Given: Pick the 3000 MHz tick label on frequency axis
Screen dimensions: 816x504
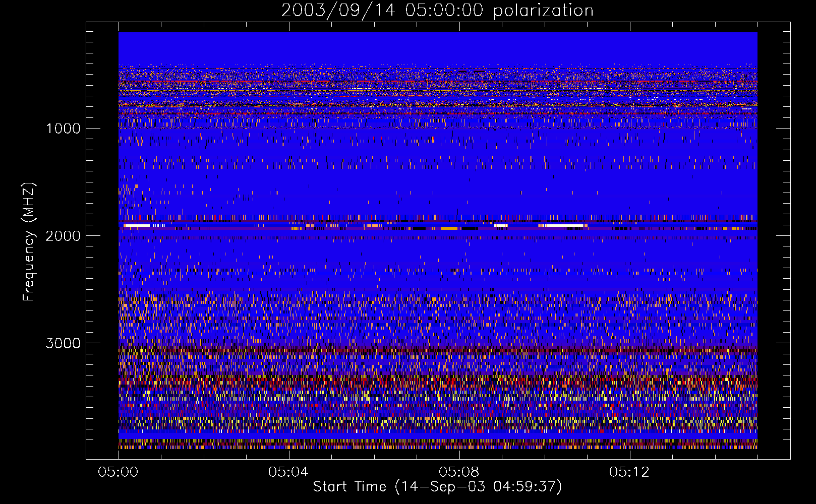Looking at the screenshot, I should point(63,343).
